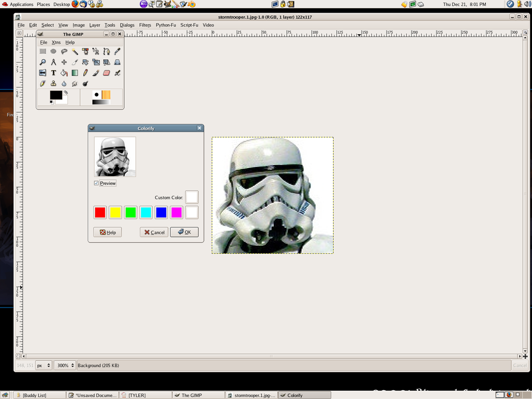Open the Filters menu

(144, 24)
